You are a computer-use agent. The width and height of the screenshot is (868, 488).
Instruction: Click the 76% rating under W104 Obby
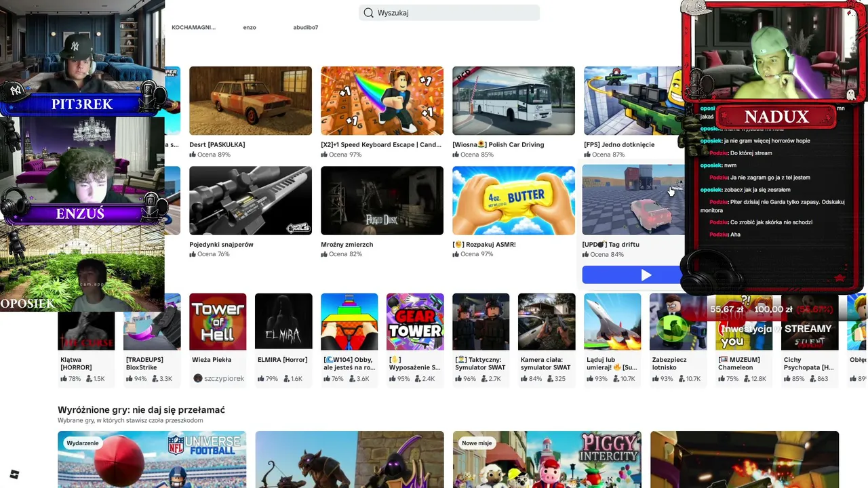pos(337,379)
